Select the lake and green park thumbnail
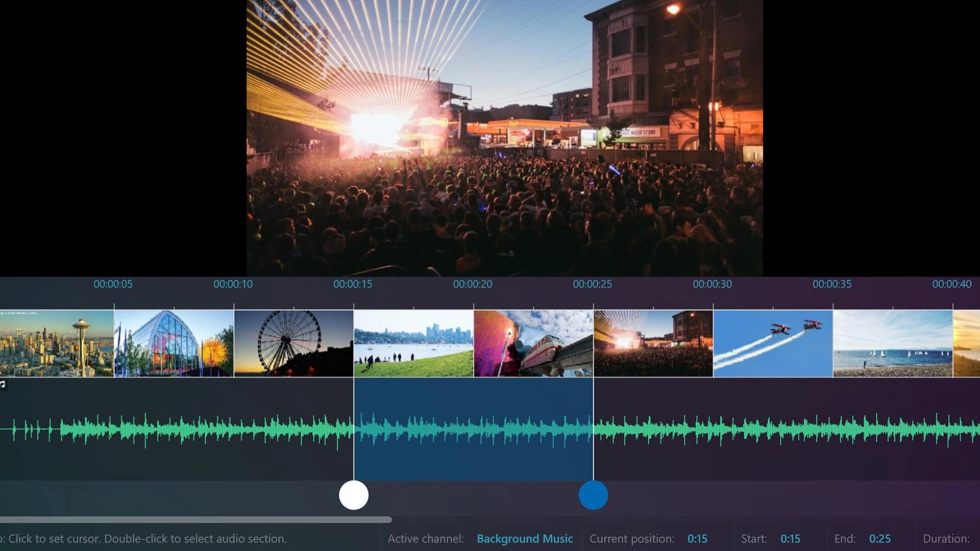Image resolution: width=980 pixels, height=551 pixels. 413,343
